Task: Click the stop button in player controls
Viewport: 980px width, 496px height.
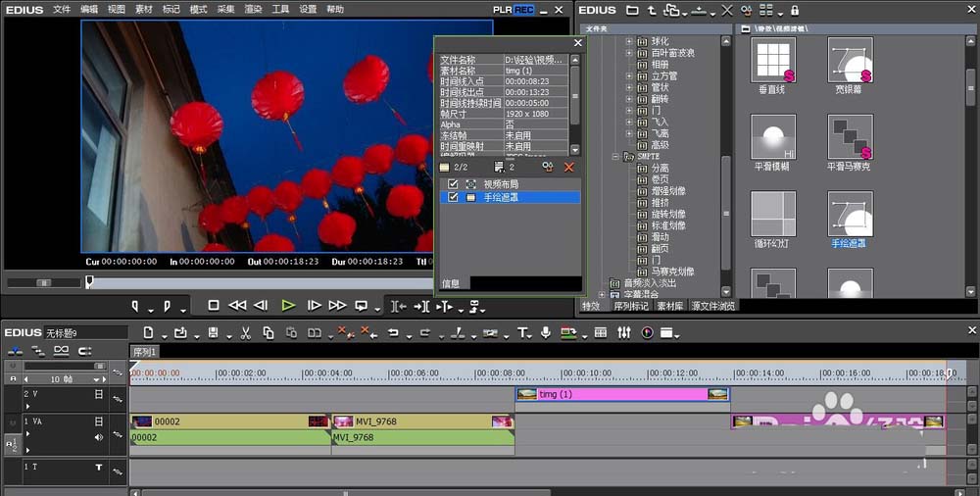Action: pos(213,305)
